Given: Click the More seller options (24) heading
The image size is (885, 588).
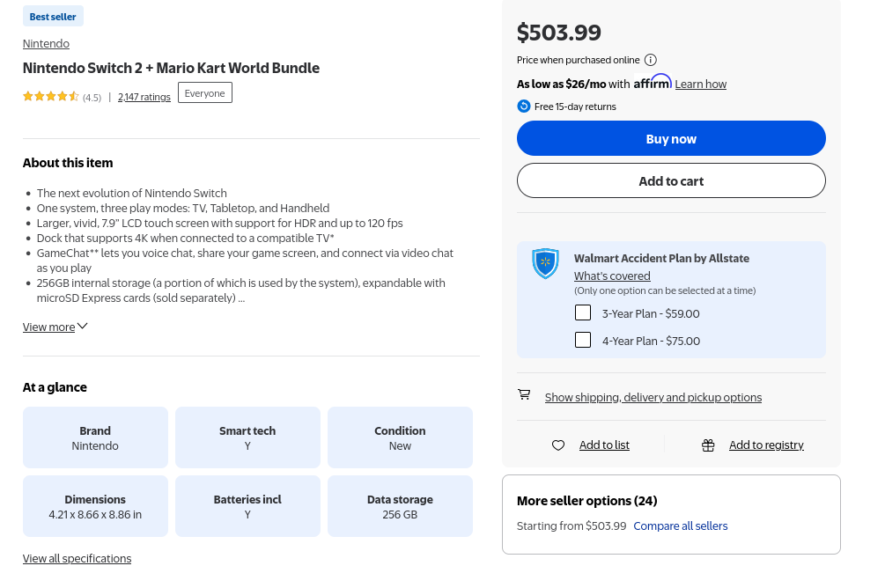Looking at the screenshot, I should 587,501.
